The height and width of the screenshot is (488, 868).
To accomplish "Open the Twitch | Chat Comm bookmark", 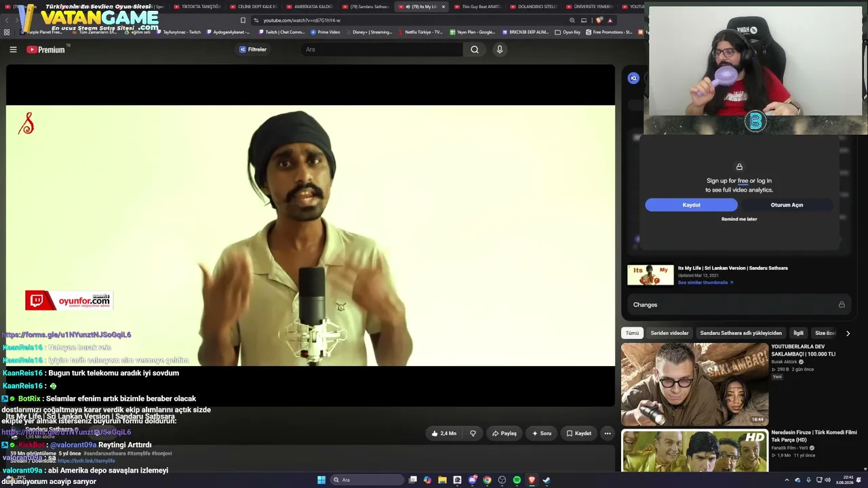I will [281, 32].
